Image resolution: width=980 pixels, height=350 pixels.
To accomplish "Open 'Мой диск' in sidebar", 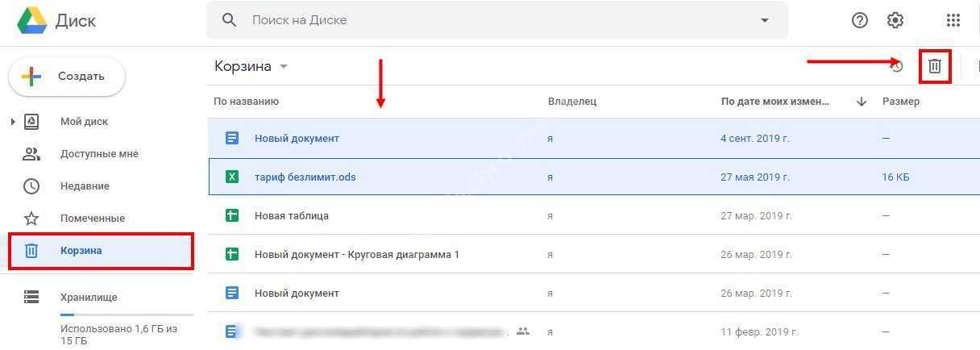I will 84,122.
